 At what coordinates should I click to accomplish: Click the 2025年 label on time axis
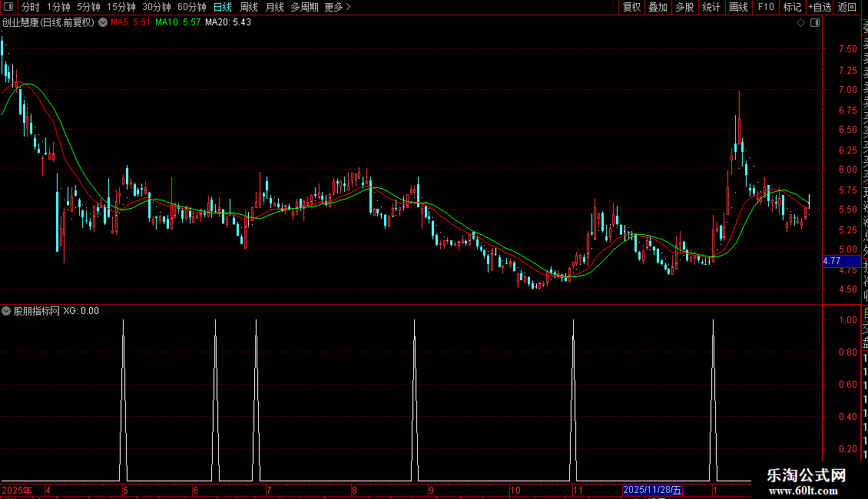tap(17, 490)
